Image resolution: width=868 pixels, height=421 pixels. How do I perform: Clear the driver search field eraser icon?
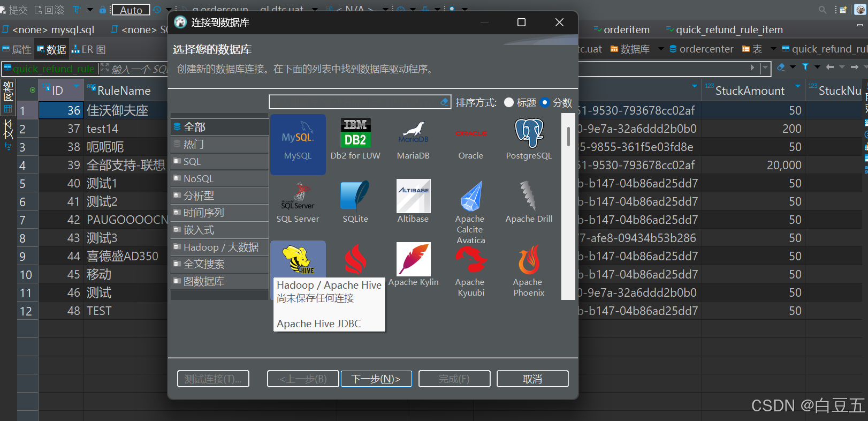click(444, 102)
